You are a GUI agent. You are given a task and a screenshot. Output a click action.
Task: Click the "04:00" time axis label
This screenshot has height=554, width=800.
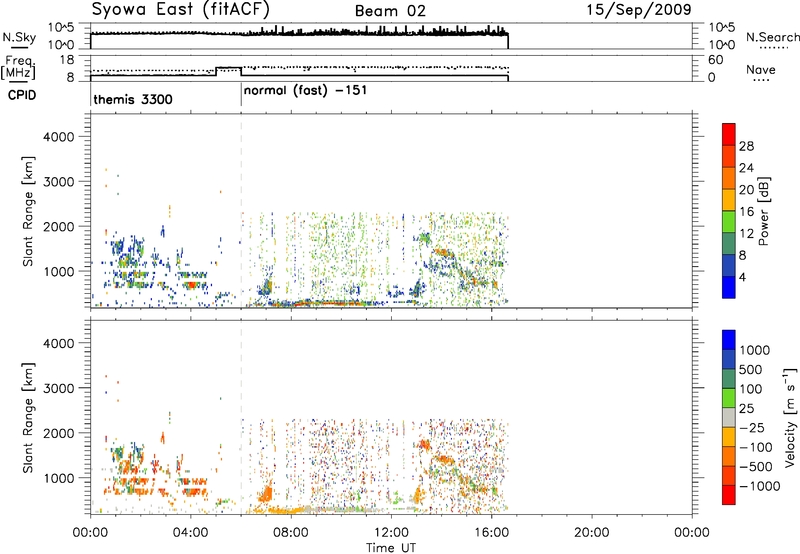pyautogui.click(x=190, y=533)
